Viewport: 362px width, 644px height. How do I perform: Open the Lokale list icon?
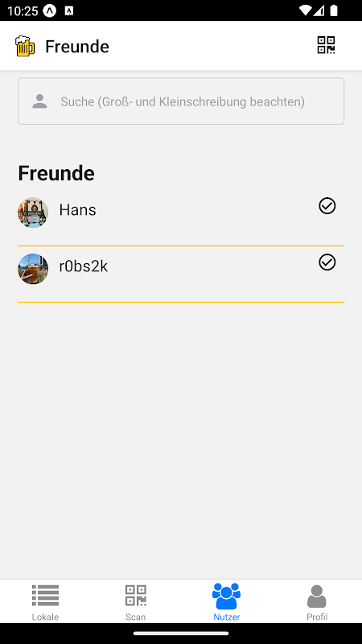pos(45,596)
